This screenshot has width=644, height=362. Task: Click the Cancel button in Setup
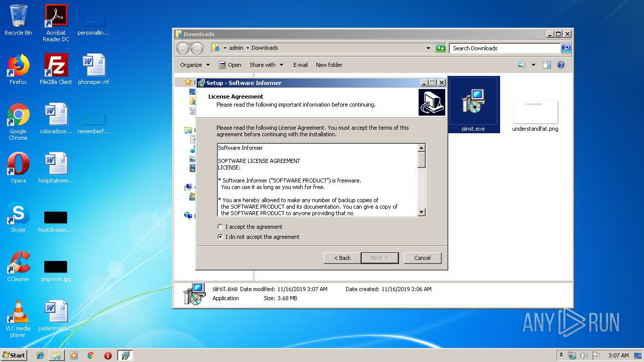[422, 258]
